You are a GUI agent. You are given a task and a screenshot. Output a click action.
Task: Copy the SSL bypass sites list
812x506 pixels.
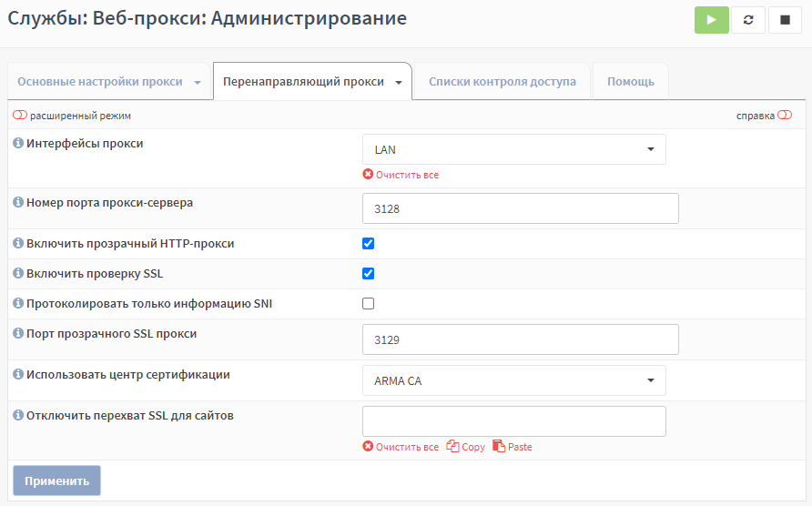click(465, 447)
